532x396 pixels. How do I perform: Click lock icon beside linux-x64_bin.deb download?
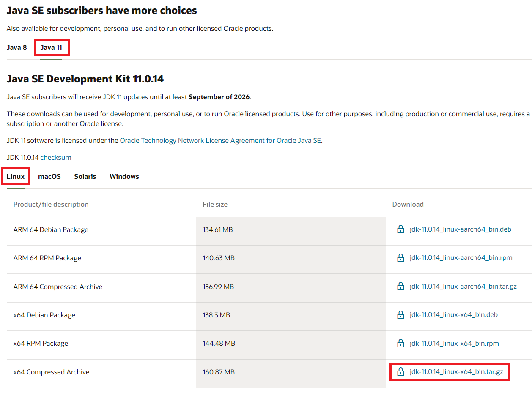point(400,315)
